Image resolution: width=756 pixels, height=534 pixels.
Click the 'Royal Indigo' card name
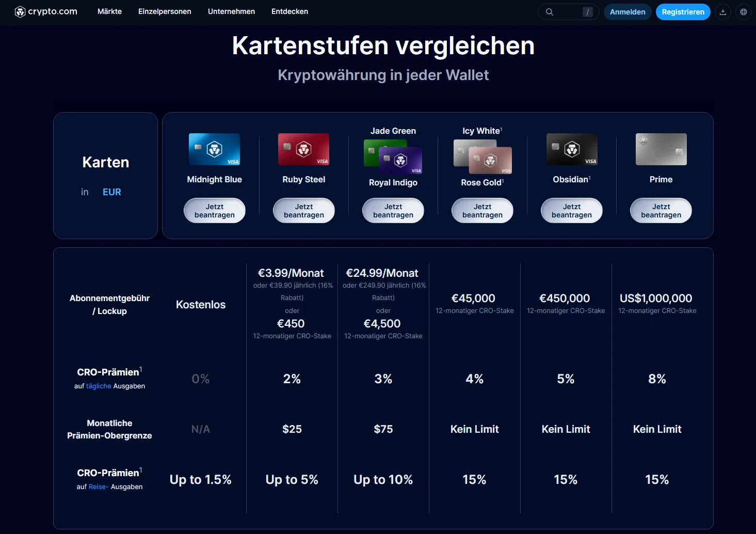coord(393,182)
